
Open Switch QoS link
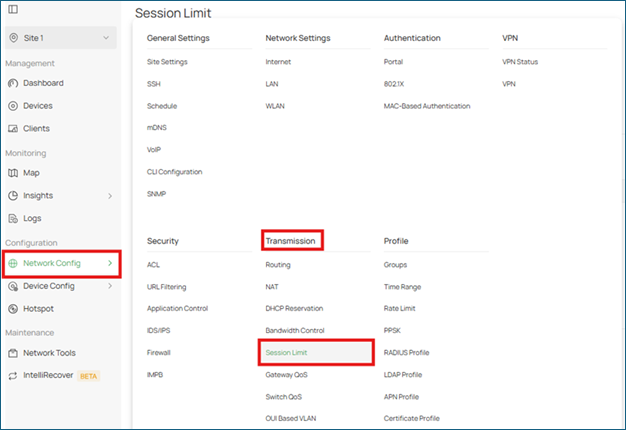click(x=284, y=397)
